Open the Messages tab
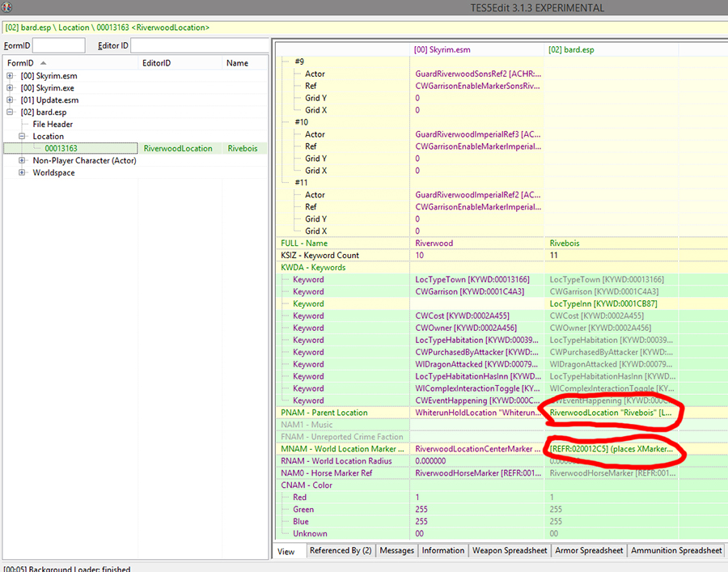The height and width of the screenshot is (572, 728). click(396, 550)
